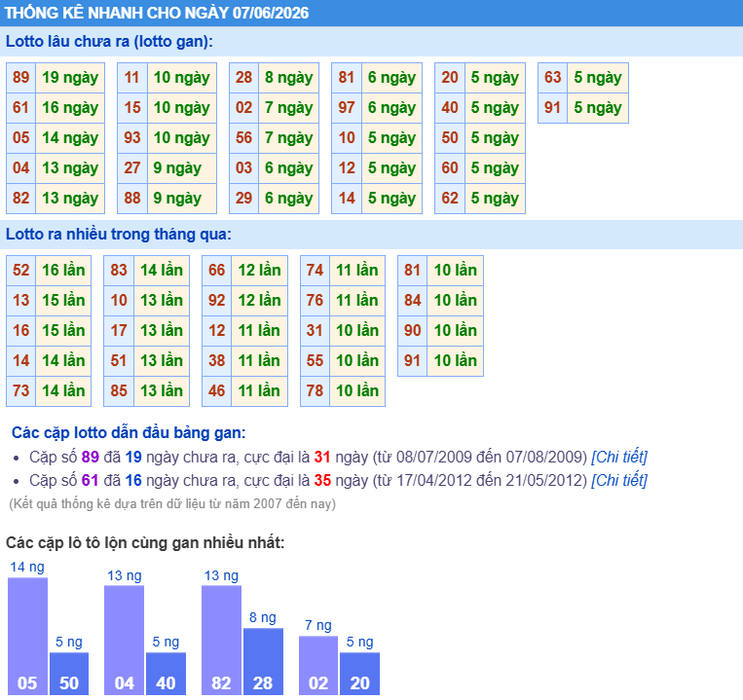Select frequent number 52
This screenshot has height=700, width=743.
tap(21, 271)
